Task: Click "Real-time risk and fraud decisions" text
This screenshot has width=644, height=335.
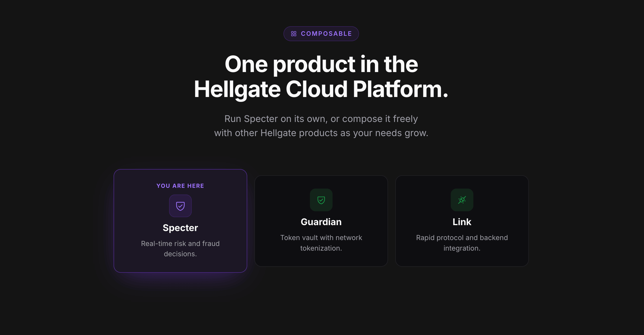Action: (180, 249)
